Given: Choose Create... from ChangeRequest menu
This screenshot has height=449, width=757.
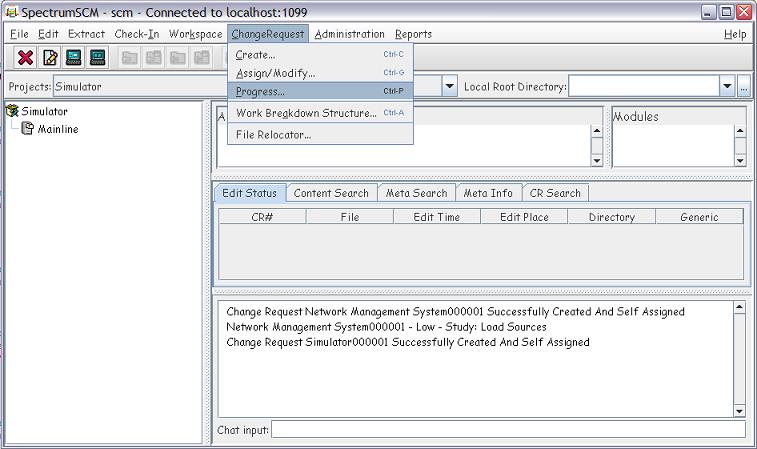Looking at the screenshot, I should click(320, 55).
